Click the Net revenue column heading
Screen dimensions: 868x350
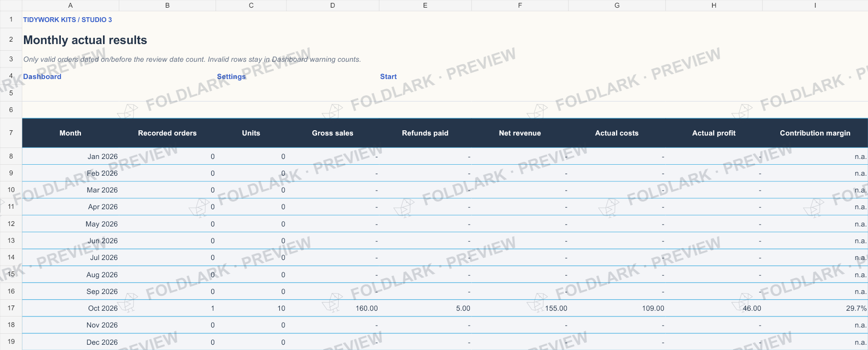tap(520, 133)
